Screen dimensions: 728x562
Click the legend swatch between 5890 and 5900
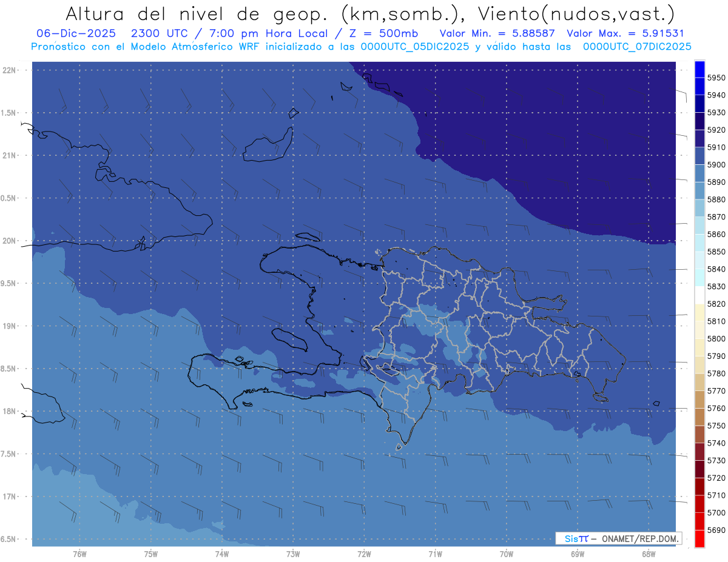pos(699,173)
